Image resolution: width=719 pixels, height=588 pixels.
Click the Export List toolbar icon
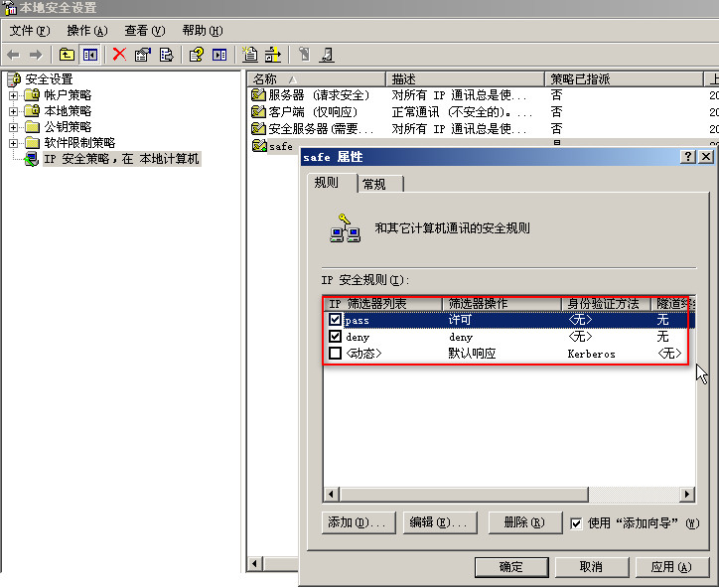coord(167,55)
